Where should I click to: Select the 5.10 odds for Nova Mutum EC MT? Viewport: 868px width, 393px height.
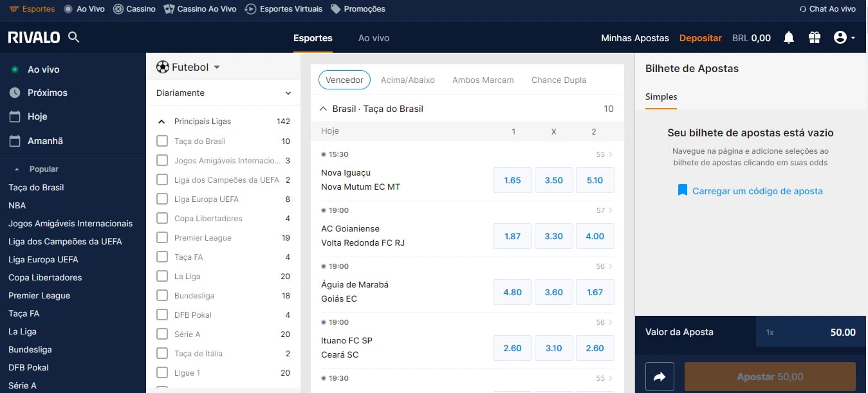[595, 180]
